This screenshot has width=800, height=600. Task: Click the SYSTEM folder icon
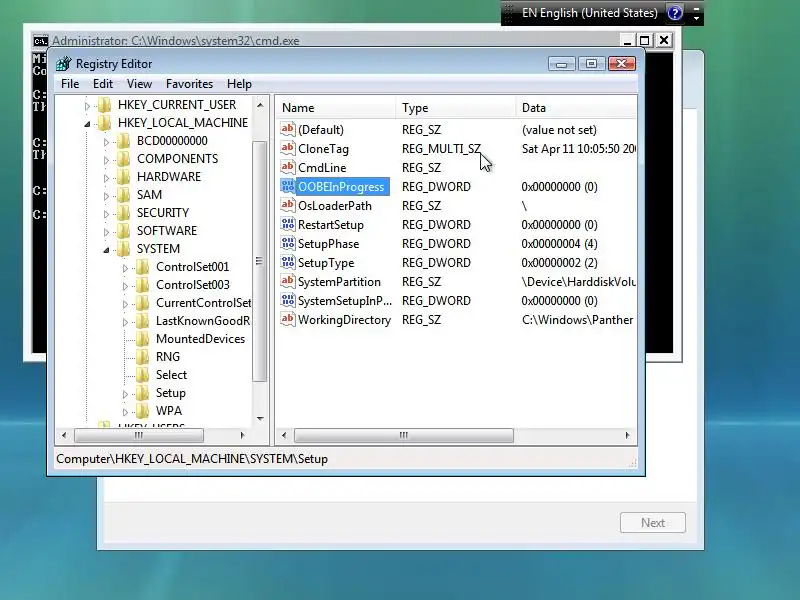[x=123, y=249]
